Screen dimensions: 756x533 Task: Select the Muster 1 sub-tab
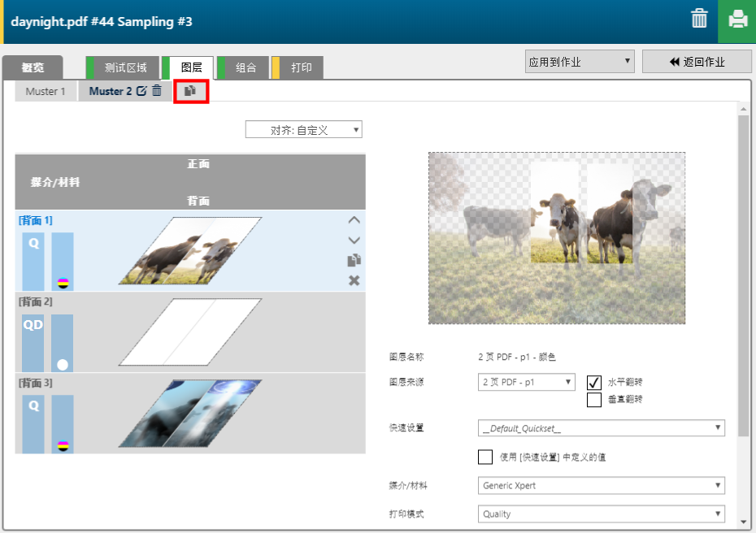pos(46,91)
